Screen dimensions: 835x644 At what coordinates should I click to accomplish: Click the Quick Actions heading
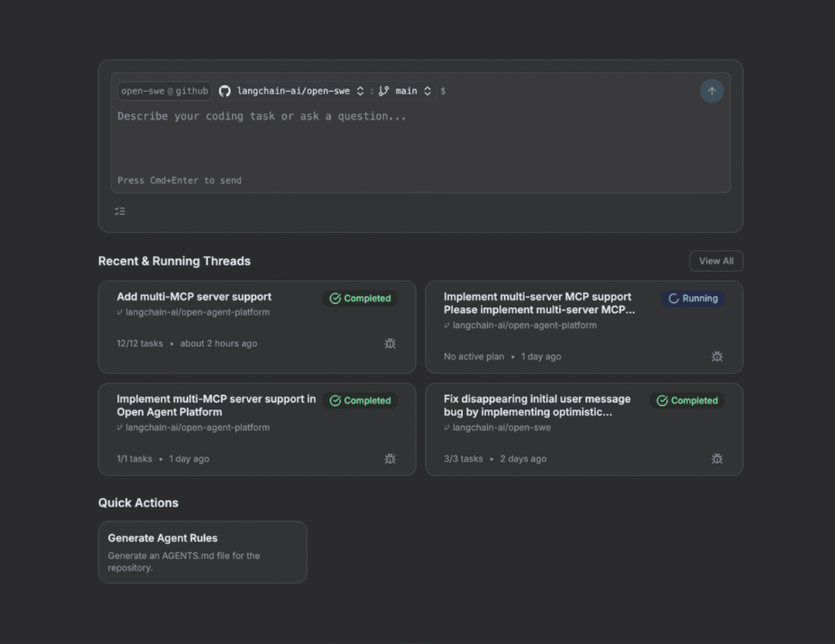(138, 503)
